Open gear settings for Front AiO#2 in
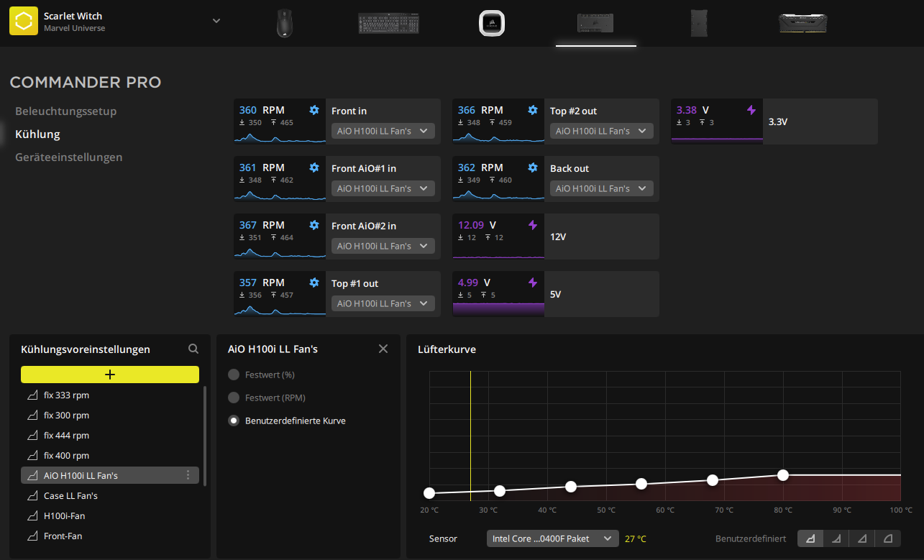This screenshot has width=924, height=560. click(314, 225)
